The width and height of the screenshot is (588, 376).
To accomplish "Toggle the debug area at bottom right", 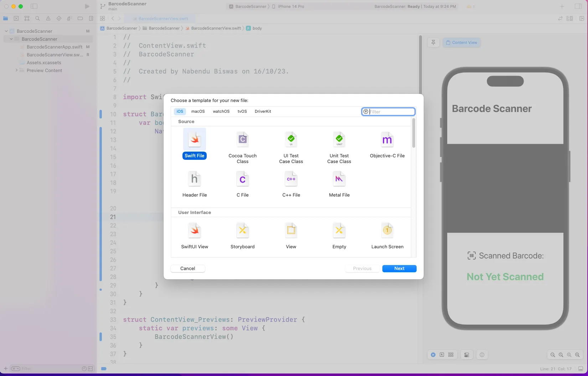I will (581, 369).
